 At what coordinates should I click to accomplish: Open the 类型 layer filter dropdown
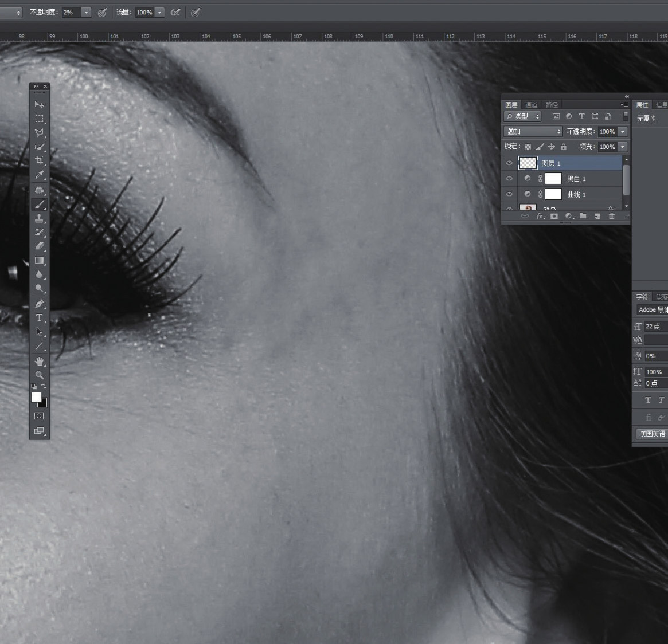coord(522,116)
